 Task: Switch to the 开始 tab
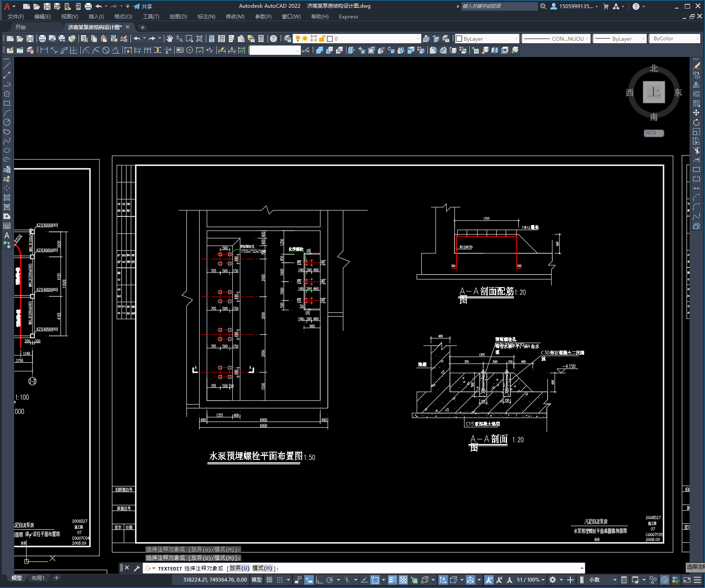click(x=21, y=27)
